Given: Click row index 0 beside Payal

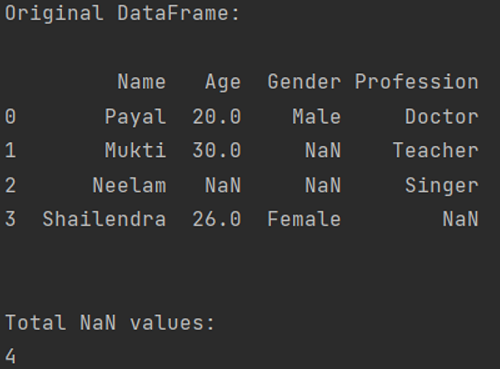Looking at the screenshot, I should click(x=10, y=117).
